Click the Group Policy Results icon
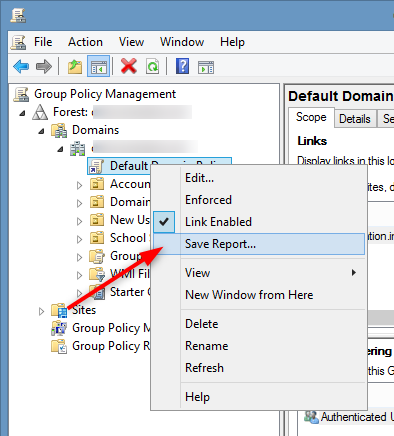Screen dimensions: 394x436 (x=59, y=346)
